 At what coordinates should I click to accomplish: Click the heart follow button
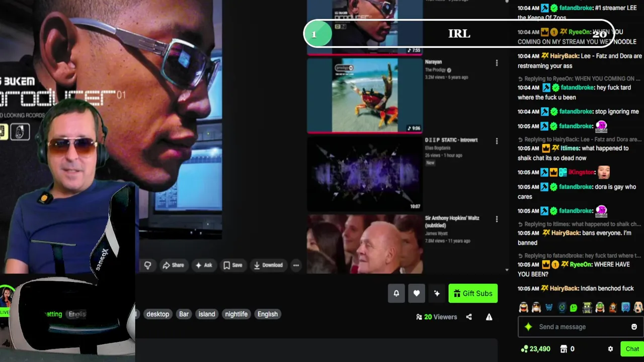pyautogui.click(x=417, y=294)
